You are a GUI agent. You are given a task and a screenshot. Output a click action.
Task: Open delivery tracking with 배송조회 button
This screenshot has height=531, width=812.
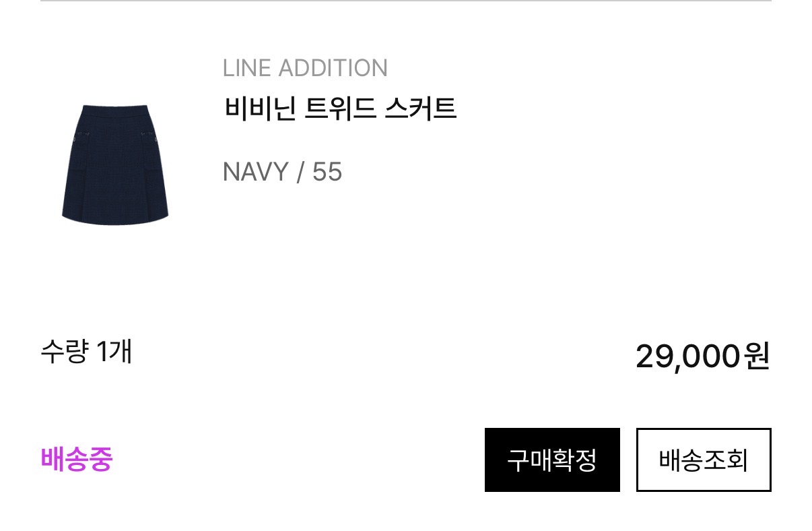(x=704, y=460)
